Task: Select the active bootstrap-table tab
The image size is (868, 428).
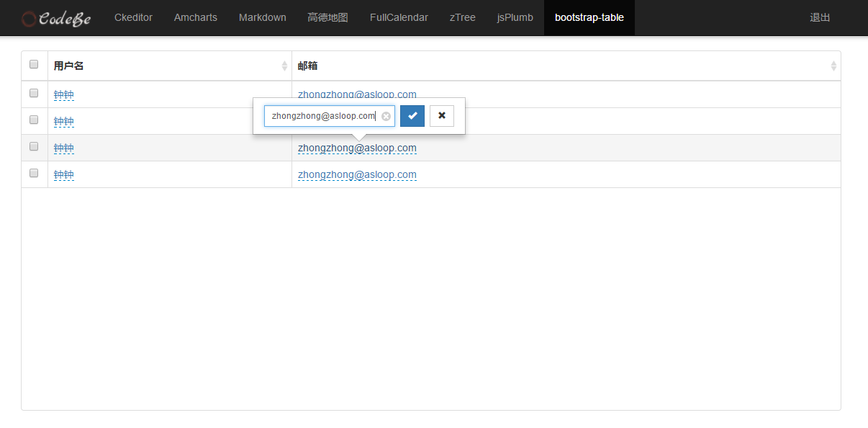Action: pos(589,17)
